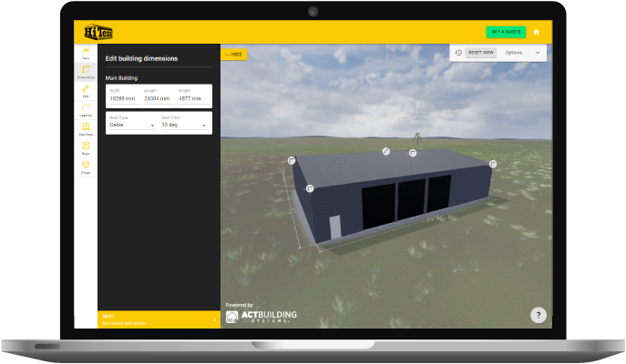This screenshot has width=626, height=364.
Task: Click the handle at the building's far right corner
Action: [x=493, y=164]
